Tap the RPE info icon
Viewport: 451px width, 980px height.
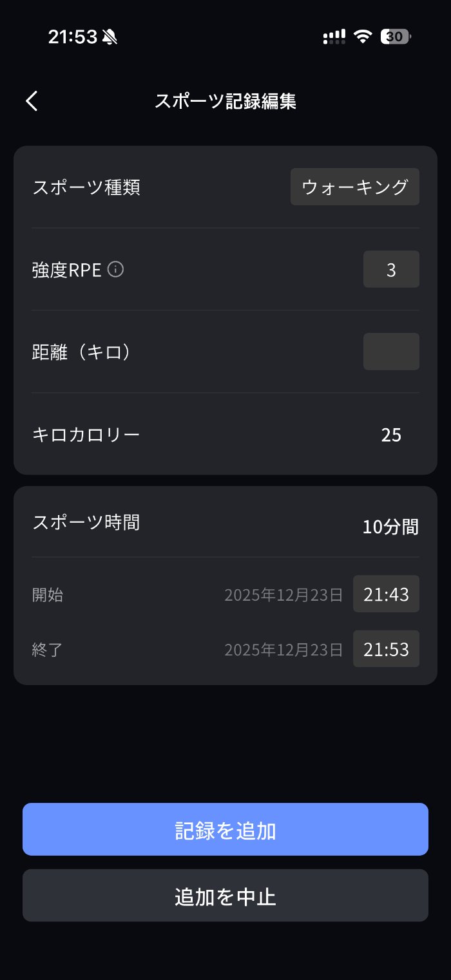[115, 269]
